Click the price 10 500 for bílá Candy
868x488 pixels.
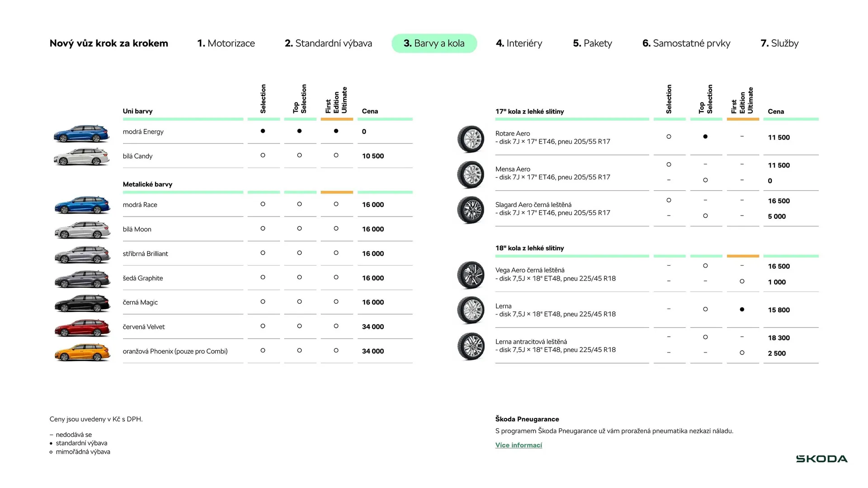point(373,156)
